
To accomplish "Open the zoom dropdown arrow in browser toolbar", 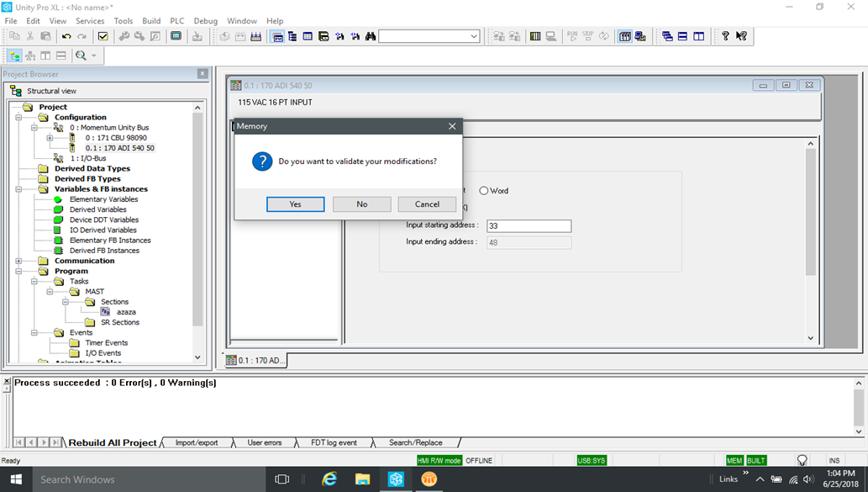I will 94,56.
